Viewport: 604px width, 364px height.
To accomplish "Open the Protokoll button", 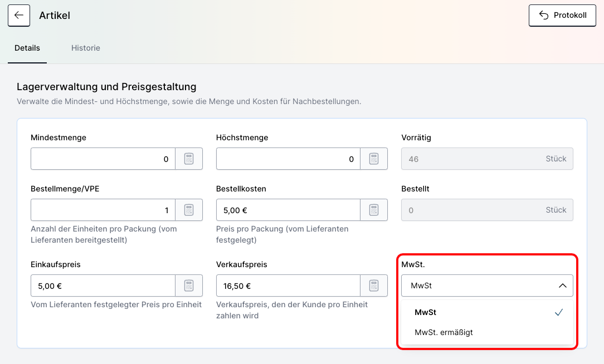I will click(562, 16).
